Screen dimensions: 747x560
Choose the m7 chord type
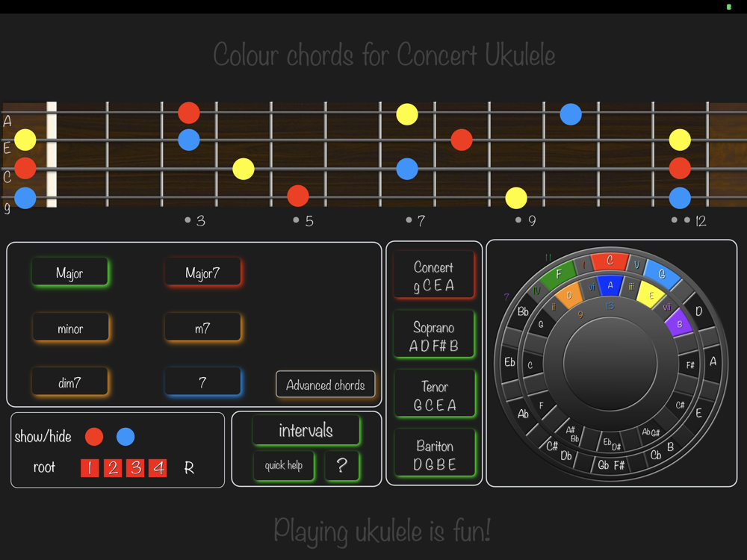(x=203, y=328)
